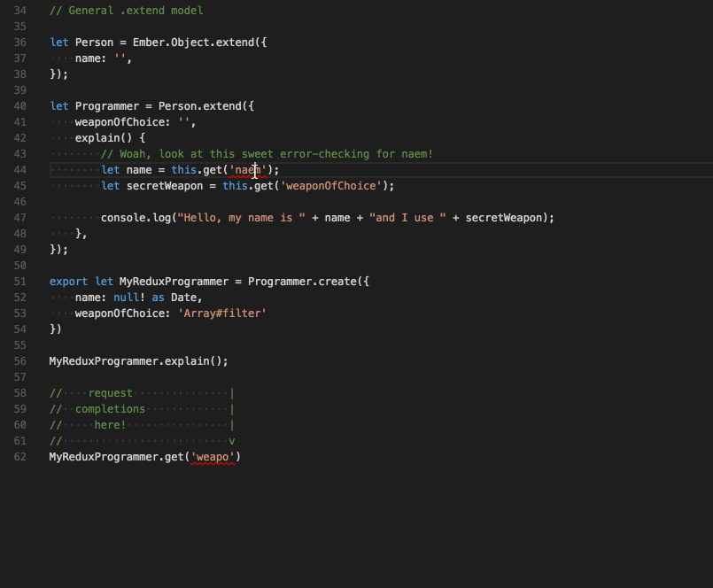
Task: Click the comment '// General .extend model'
Action: [x=127, y=11]
